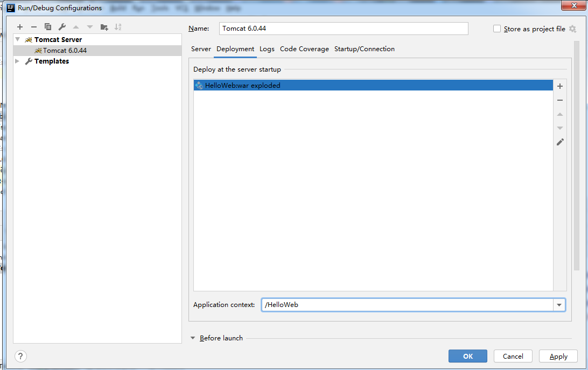The image size is (588, 370).
Task: Edit artifact with pencil icon
Action: coord(560,142)
